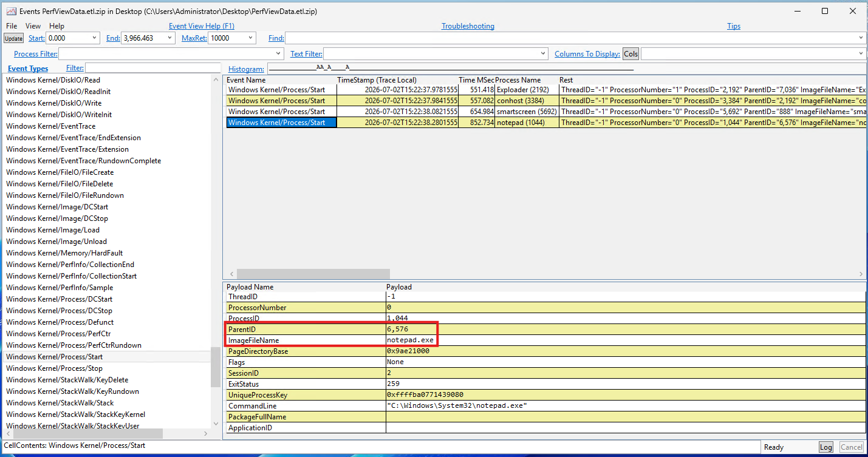Viewport: 868px width, 457px height.
Task: Click the event types vertical scrollbar thumb
Action: (x=215, y=367)
